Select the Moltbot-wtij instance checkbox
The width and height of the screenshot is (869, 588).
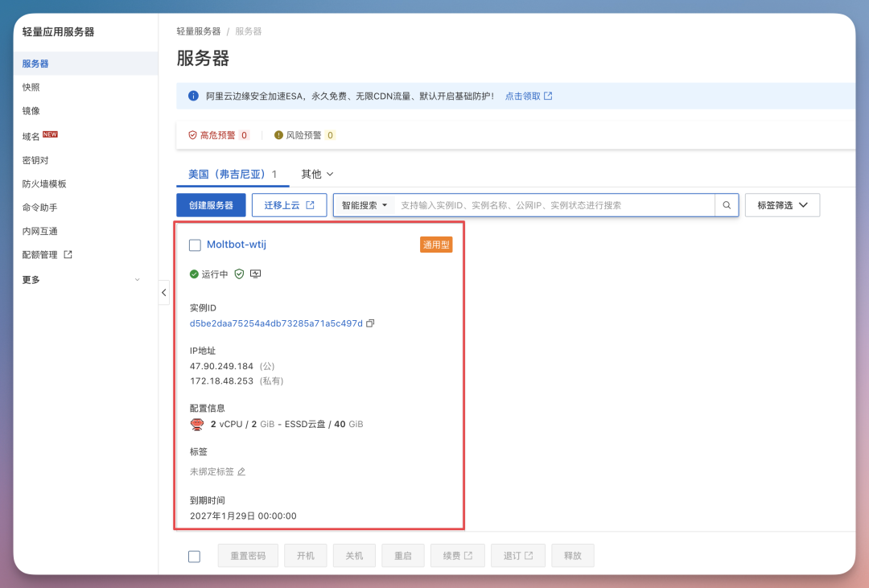[194, 245]
